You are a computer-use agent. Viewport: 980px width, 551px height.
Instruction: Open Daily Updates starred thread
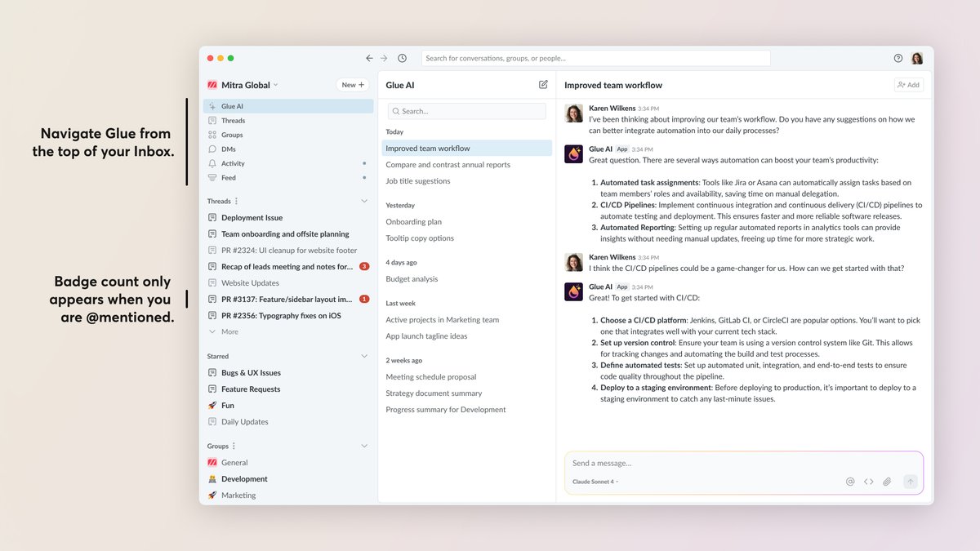pos(288,422)
